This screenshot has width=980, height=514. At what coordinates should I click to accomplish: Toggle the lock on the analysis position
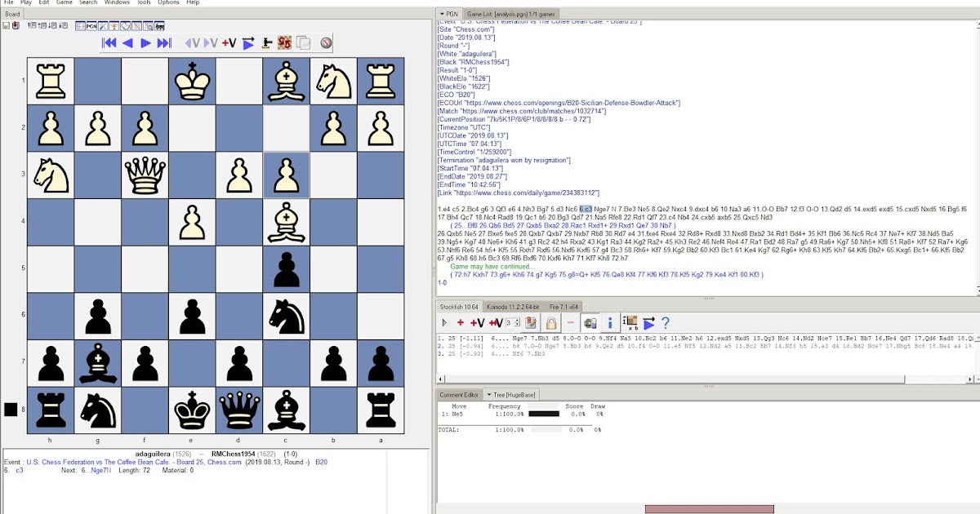(551, 324)
